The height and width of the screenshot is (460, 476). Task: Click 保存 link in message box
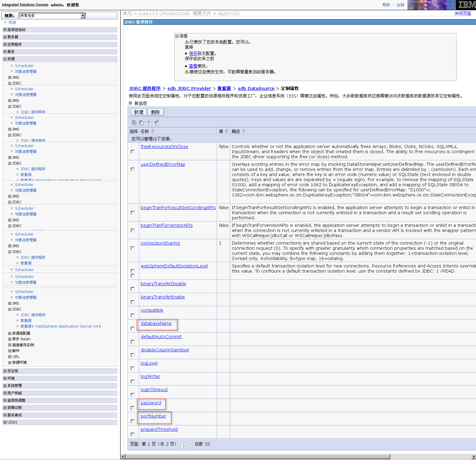193,54
